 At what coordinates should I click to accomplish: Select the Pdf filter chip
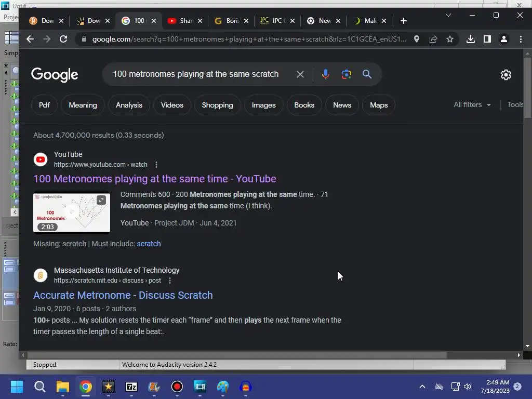44,105
